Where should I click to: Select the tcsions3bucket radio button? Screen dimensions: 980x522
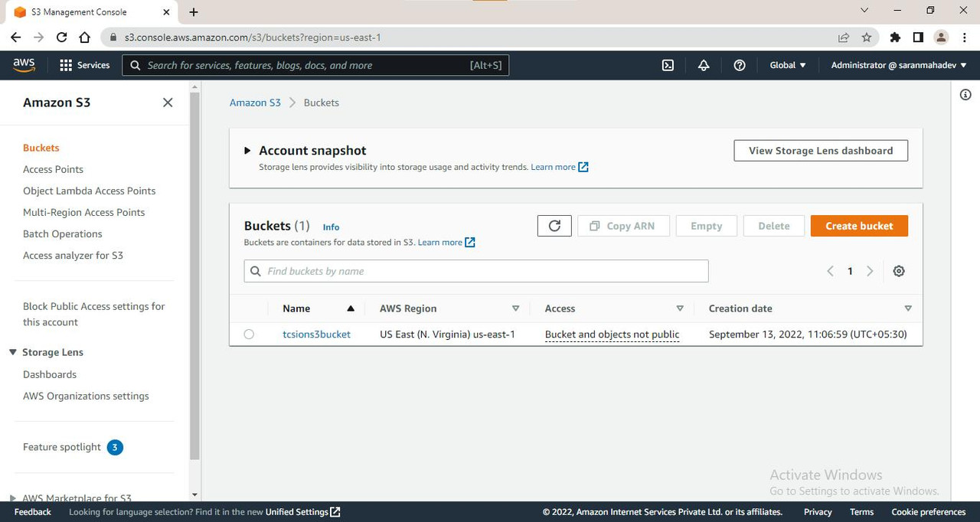pos(249,334)
